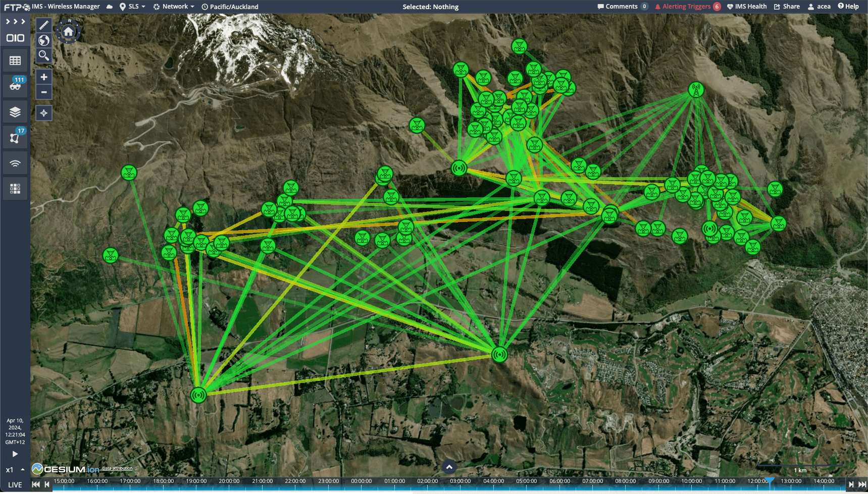The image size is (868, 494).
Task: Open the wireless signal panel
Action: (x=15, y=163)
